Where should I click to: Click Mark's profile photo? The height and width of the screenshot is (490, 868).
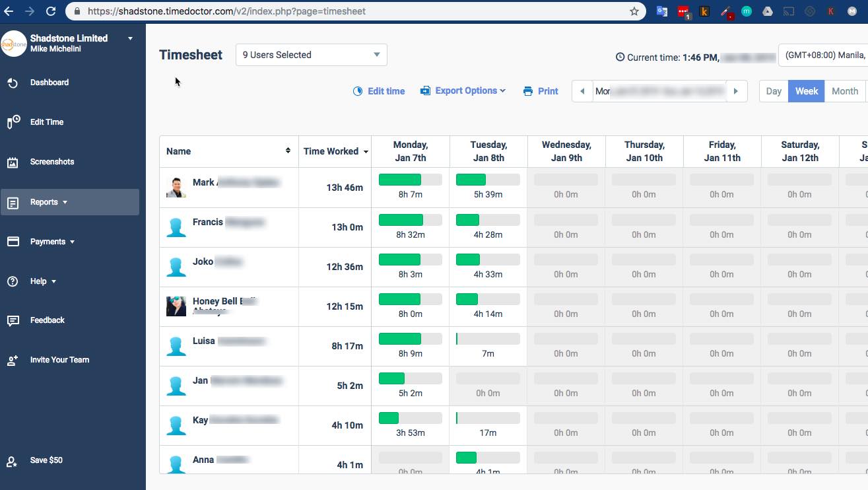tap(176, 188)
